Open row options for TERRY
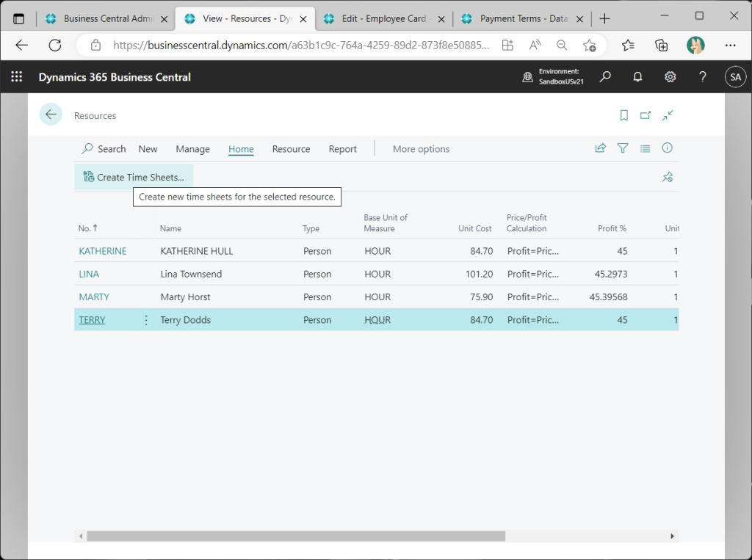Viewport: 752px width, 560px height. tap(146, 320)
